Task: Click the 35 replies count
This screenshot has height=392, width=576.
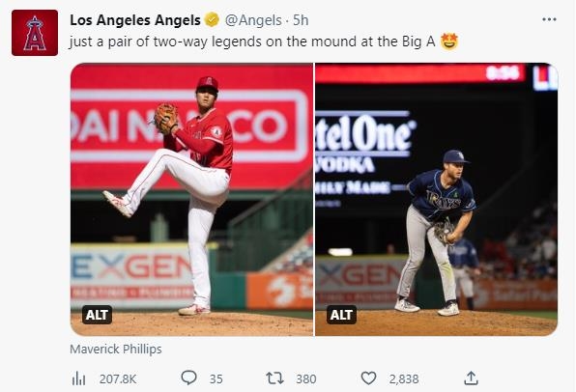Action: [x=216, y=378]
